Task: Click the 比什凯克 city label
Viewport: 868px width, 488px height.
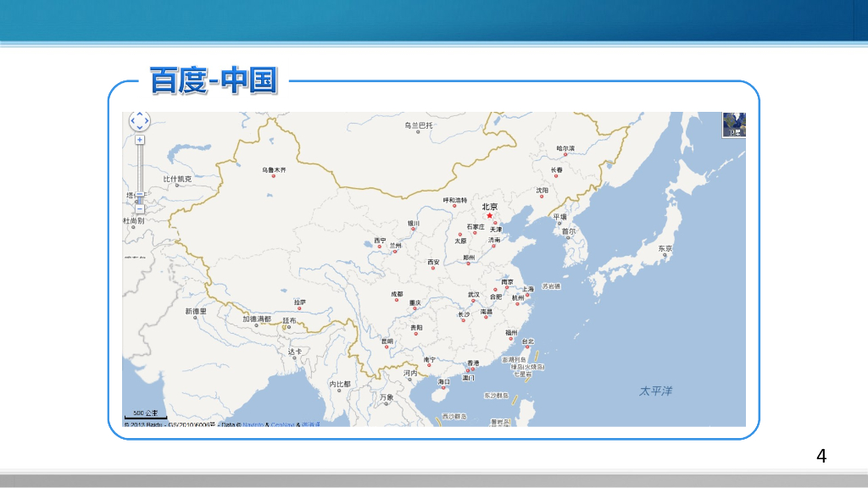Action: click(177, 179)
